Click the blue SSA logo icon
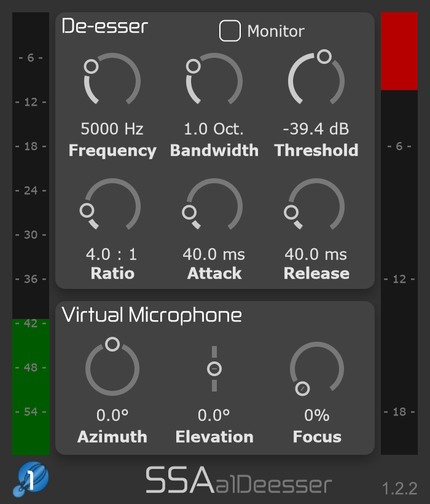The height and width of the screenshot is (504, 430). (31, 479)
